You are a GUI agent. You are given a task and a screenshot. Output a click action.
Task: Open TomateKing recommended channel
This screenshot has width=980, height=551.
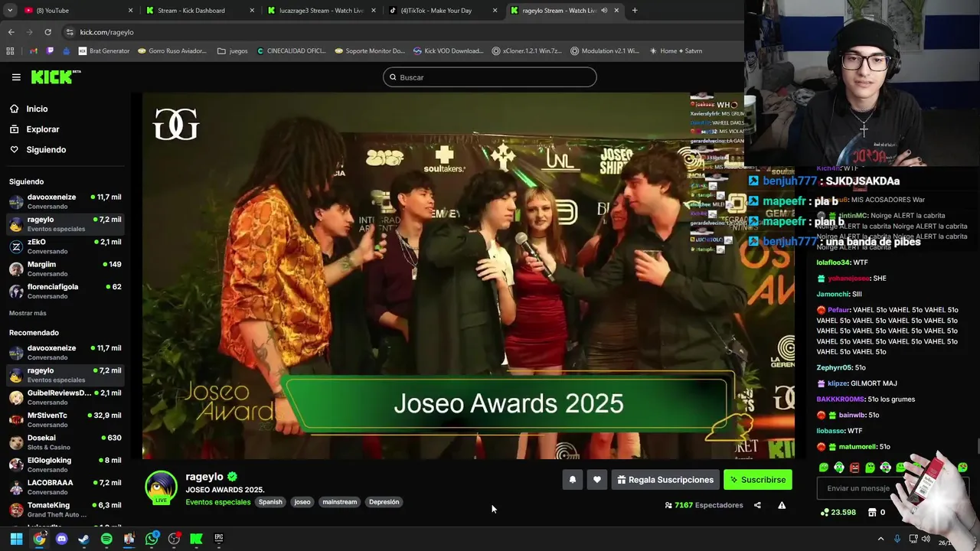tap(65, 510)
